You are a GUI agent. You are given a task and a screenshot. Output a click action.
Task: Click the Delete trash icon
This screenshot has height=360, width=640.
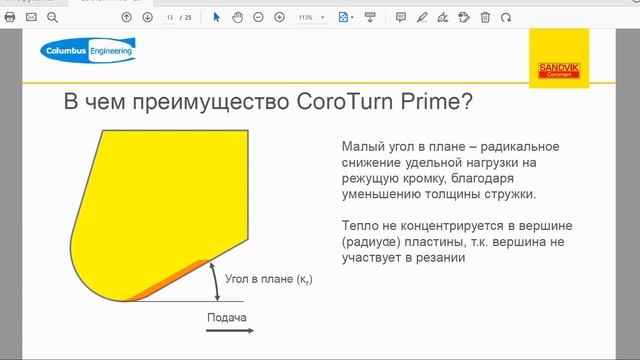(485, 17)
